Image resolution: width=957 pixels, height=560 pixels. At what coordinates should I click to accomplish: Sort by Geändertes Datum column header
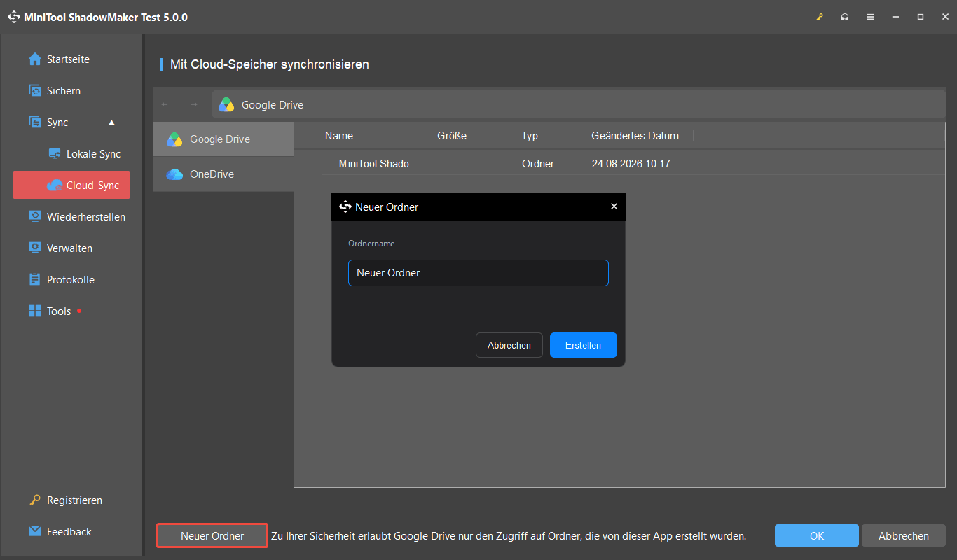click(635, 136)
